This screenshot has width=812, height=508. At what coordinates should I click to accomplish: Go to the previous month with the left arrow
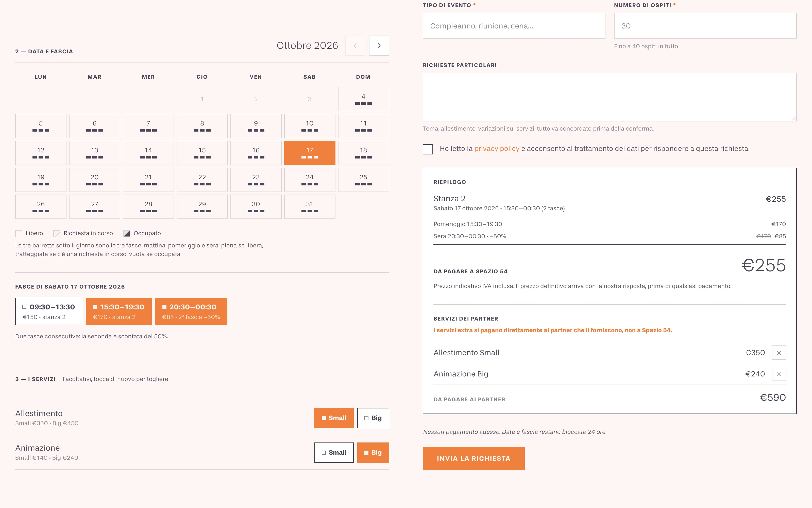[x=355, y=46]
